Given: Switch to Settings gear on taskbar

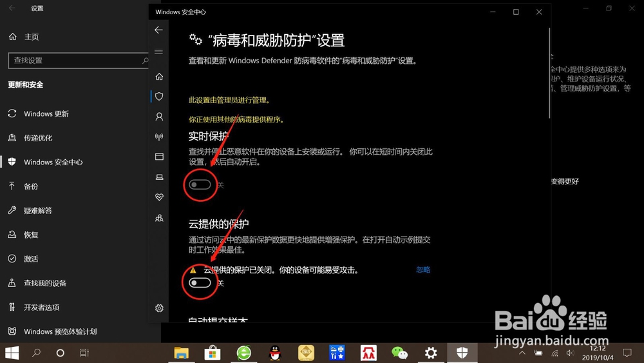Looking at the screenshot, I should coord(431,353).
